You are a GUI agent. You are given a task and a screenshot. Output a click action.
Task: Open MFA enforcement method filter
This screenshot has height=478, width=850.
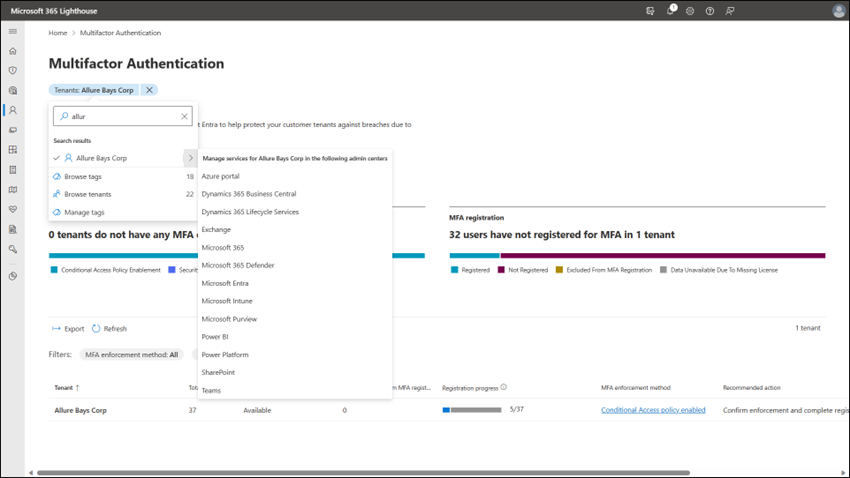click(x=131, y=355)
